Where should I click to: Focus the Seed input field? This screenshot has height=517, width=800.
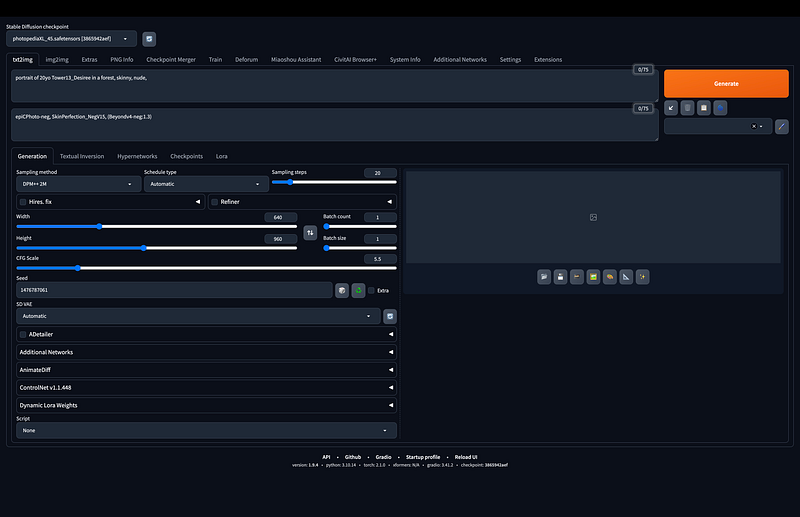click(174, 290)
